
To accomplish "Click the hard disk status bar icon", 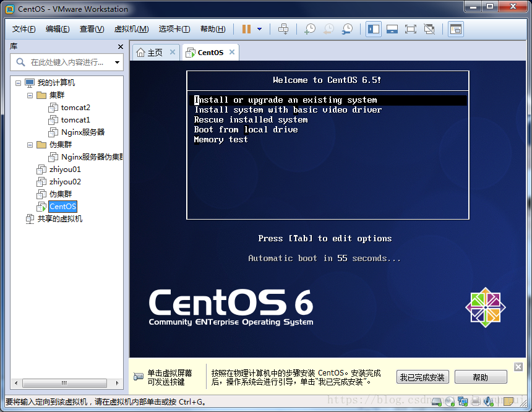I will pos(437,402).
